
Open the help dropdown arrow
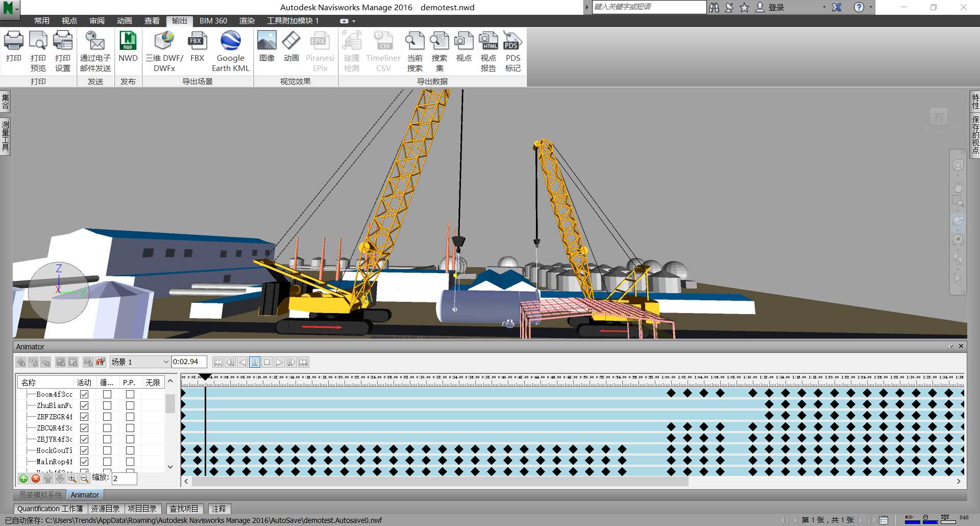(871, 7)
